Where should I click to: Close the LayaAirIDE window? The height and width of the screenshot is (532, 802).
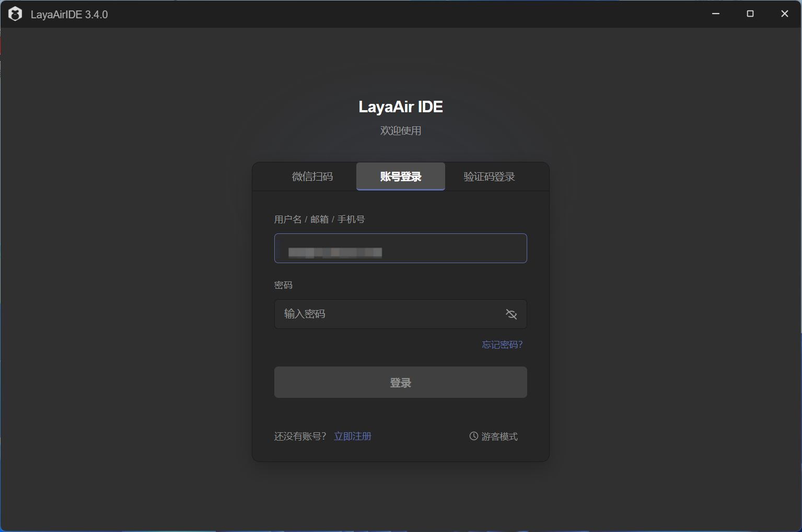click(784, 14)
